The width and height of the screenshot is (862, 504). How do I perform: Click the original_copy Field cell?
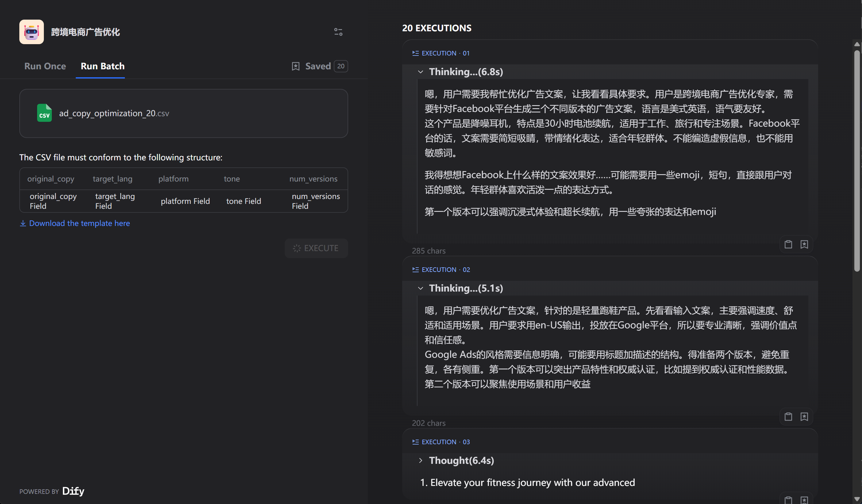point(53,201)
